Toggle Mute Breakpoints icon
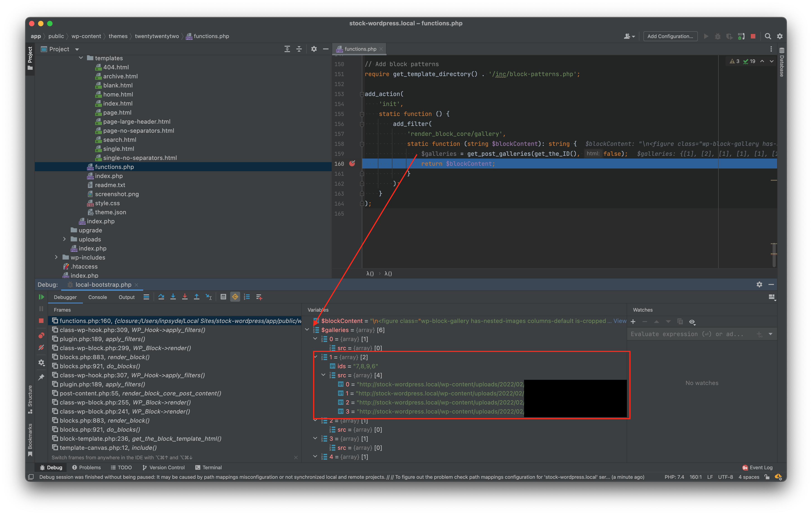This screenshot has height=515, width=812. pos(41,347)
